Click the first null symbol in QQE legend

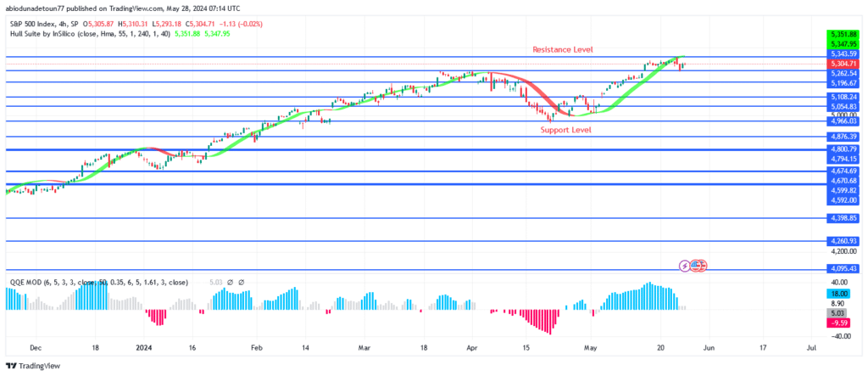pos(230,283)
